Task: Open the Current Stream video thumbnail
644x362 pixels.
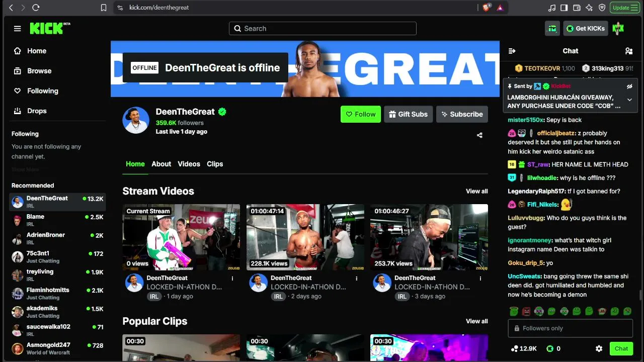Action: pos(181,237)
